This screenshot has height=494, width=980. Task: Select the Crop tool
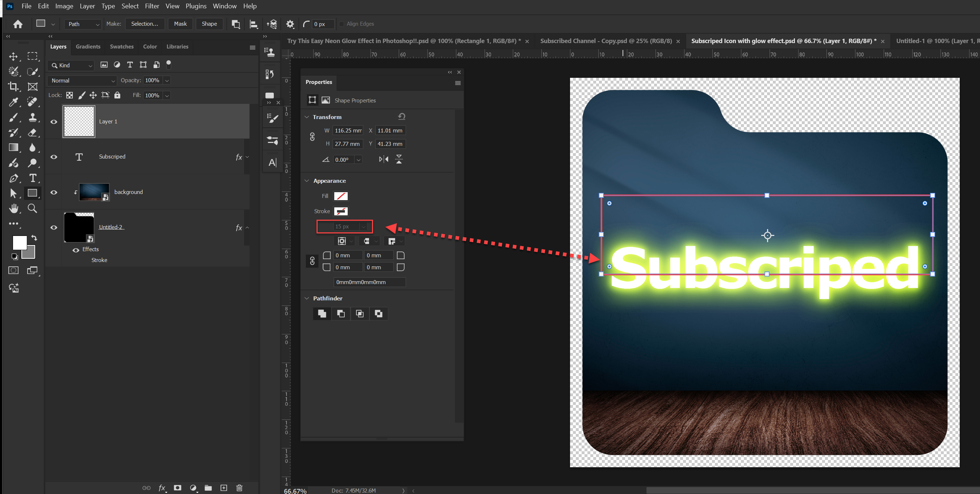click(14, 87)
